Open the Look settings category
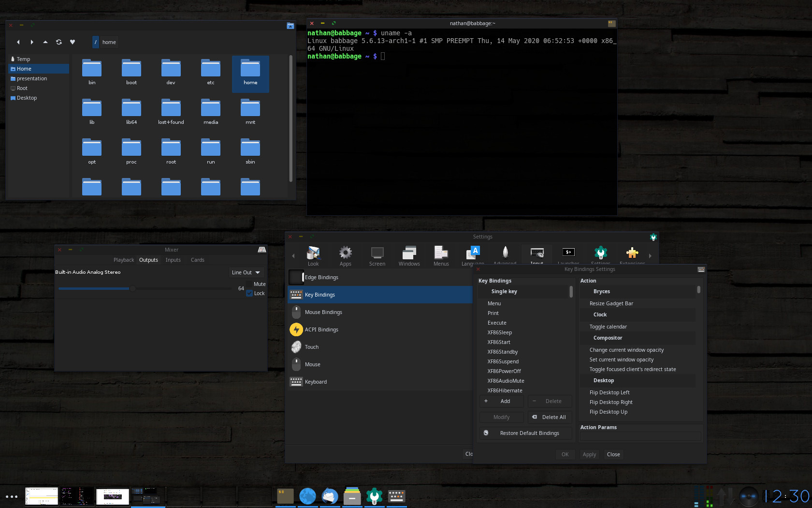This screenshot has width=812, height=508. (x=313, y=255)
